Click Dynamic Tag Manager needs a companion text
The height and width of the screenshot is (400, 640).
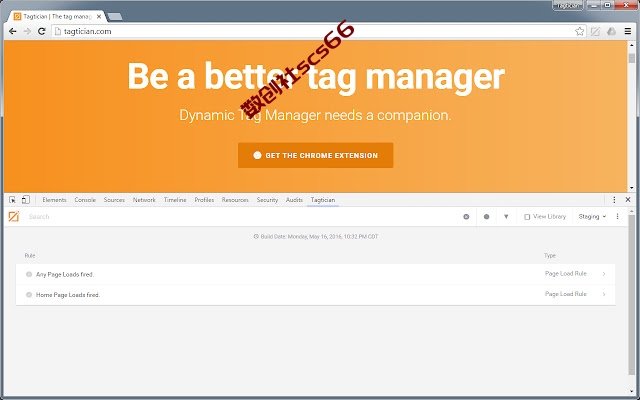coord(315,115)
